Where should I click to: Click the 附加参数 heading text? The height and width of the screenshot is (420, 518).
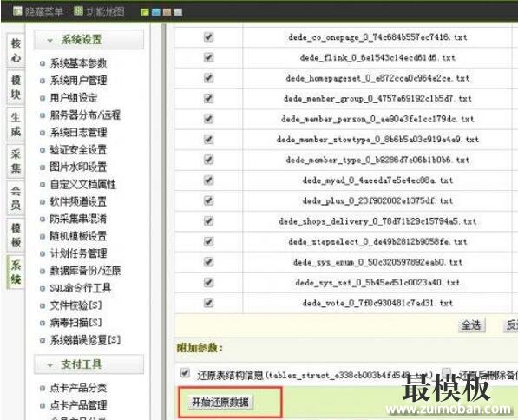[200, 348]
